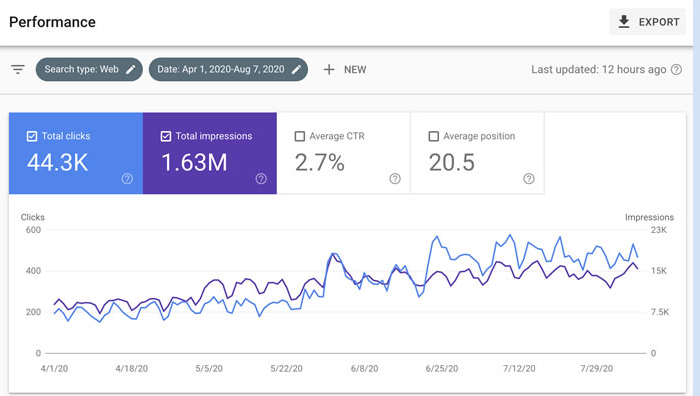Click the 23K impressions axis value
Image resolution: width=700 pixels, height=396 pixels.
click(658, 230)
